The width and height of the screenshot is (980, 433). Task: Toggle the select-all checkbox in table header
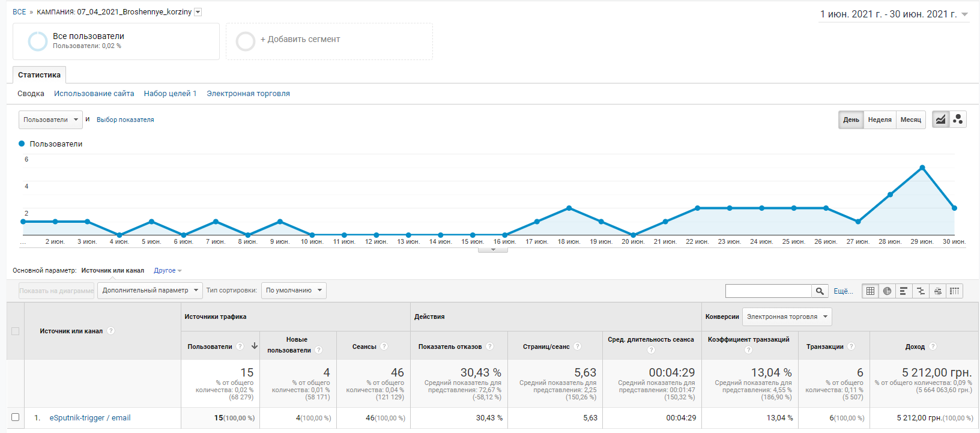[x=16, y=331]
